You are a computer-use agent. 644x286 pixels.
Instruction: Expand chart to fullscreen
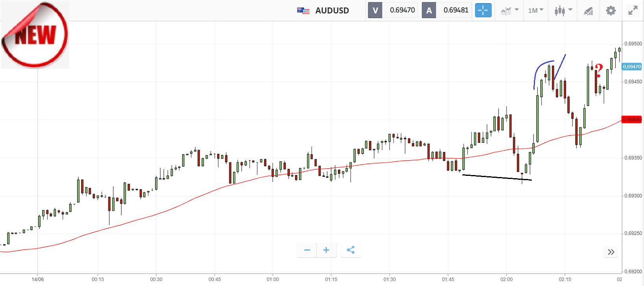[633, 11]
